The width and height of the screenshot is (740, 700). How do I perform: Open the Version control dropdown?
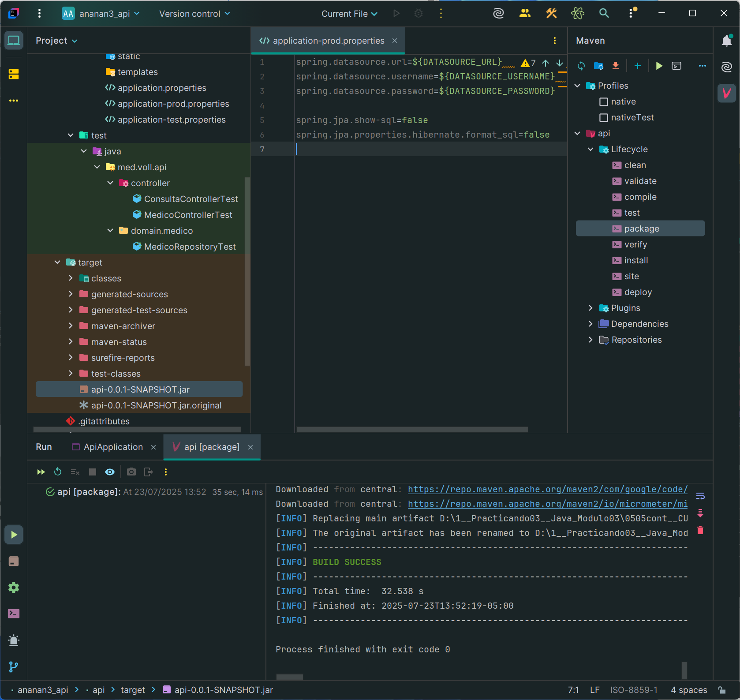(x=194, y=14)
